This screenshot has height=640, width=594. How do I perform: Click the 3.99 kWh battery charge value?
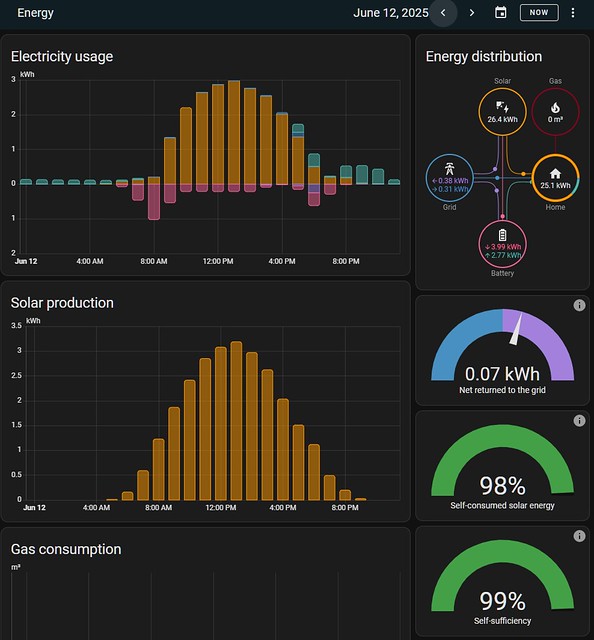coord(503,247)
